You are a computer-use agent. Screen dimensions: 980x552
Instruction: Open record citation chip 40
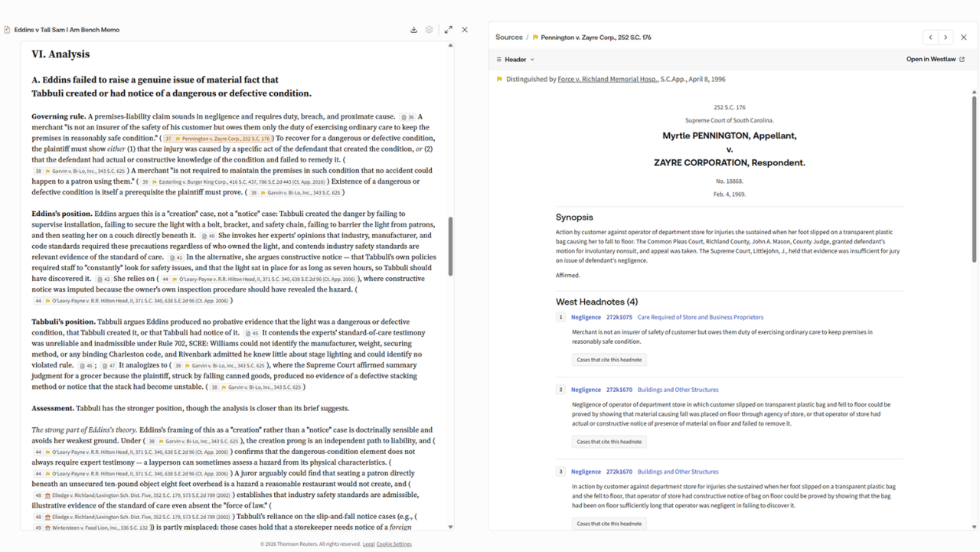[208, 236]
